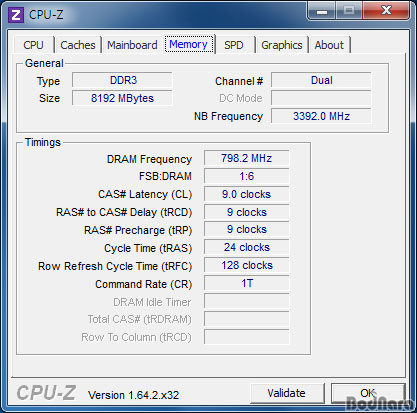This screenshot has width=417, height=413.
Task: Click the FSB:DRAM label
Action: [165, 176]
